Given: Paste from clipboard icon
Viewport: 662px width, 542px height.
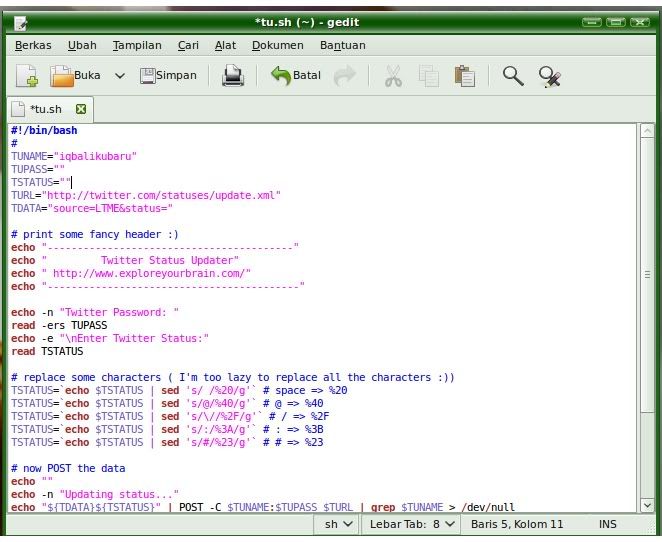Looking at the screenshot, I should 464,76.
